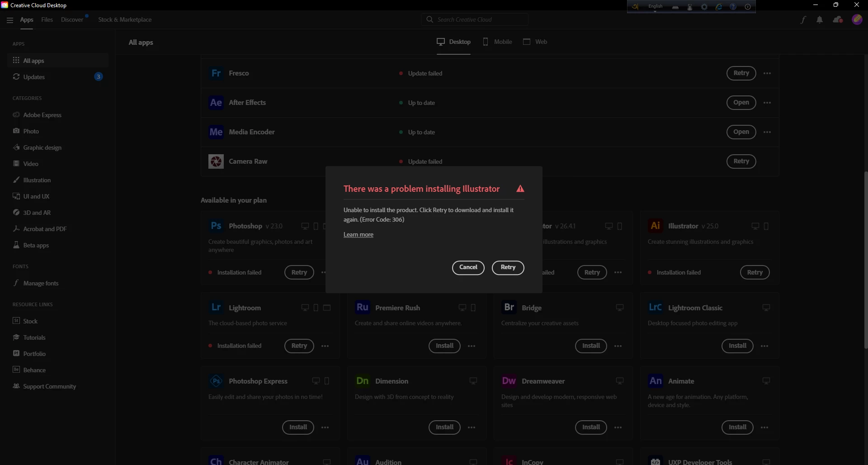Retry the Fresco update

(x=741, y=73)
